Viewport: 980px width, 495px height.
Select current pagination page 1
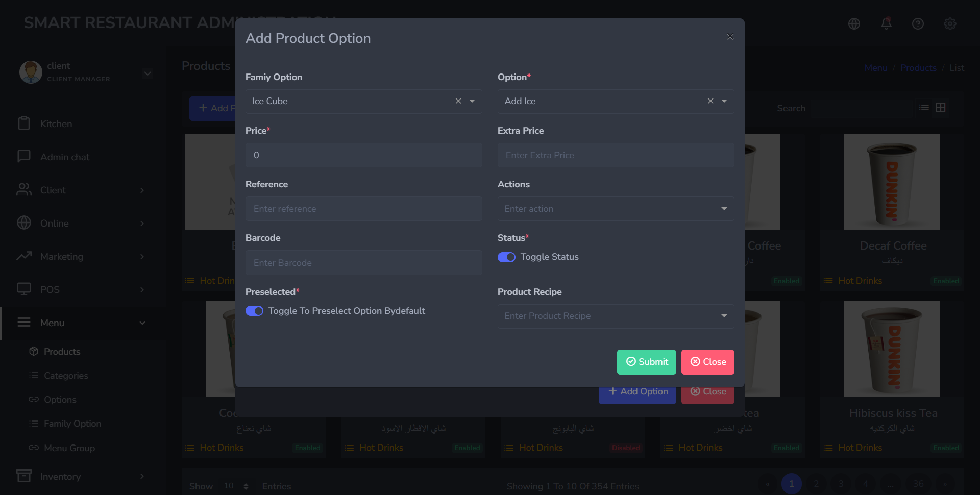[x=792, y=484]
